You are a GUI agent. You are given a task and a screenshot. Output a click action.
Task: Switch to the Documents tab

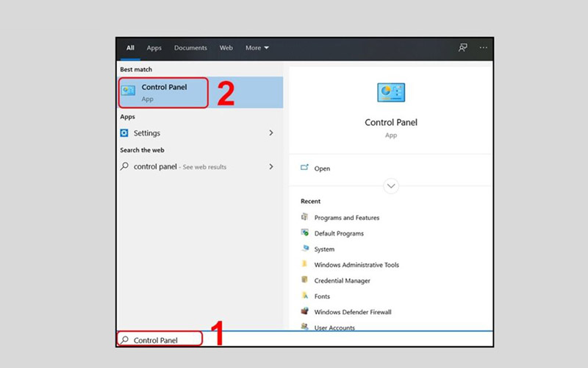tap(190, 48)
